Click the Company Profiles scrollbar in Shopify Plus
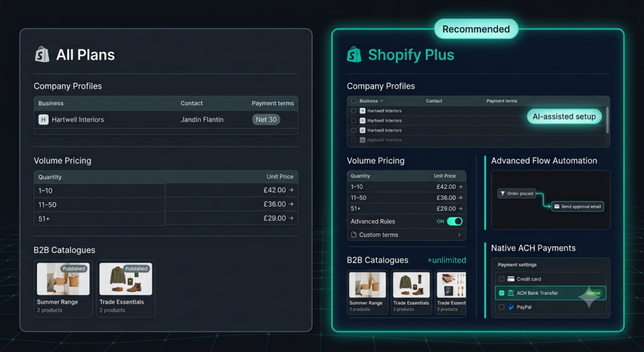The image size is (644, 352). (x=608, y=120)
